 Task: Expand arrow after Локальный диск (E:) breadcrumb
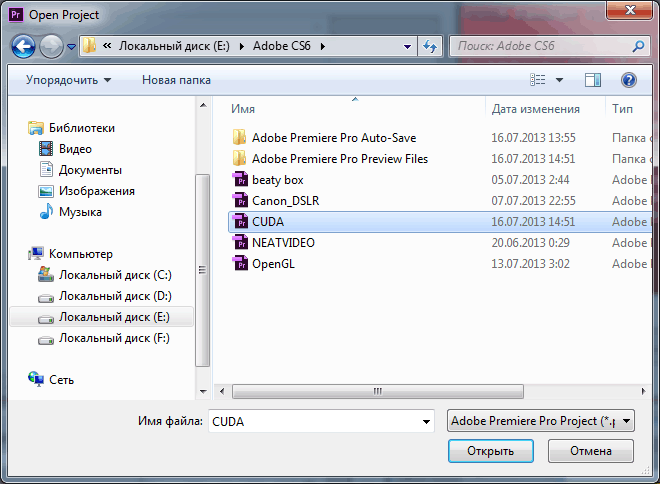[242, 46]
